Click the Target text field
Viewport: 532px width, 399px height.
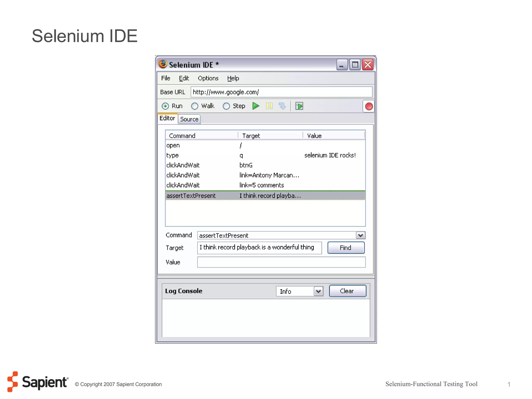(x=259, y=248)
